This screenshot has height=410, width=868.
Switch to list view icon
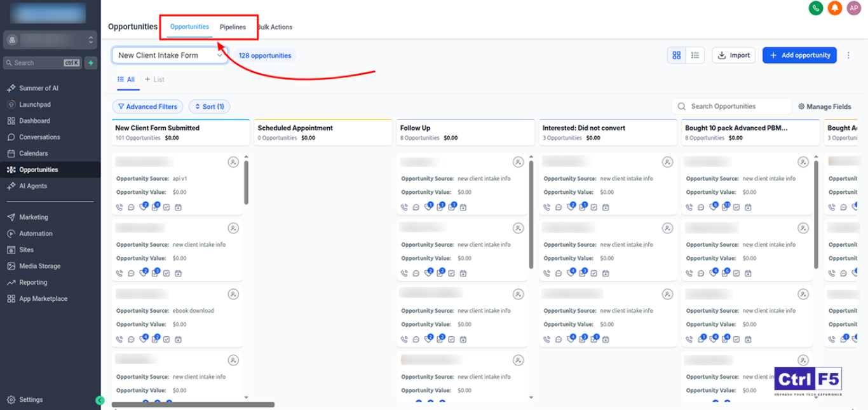(x=695, y=55)
